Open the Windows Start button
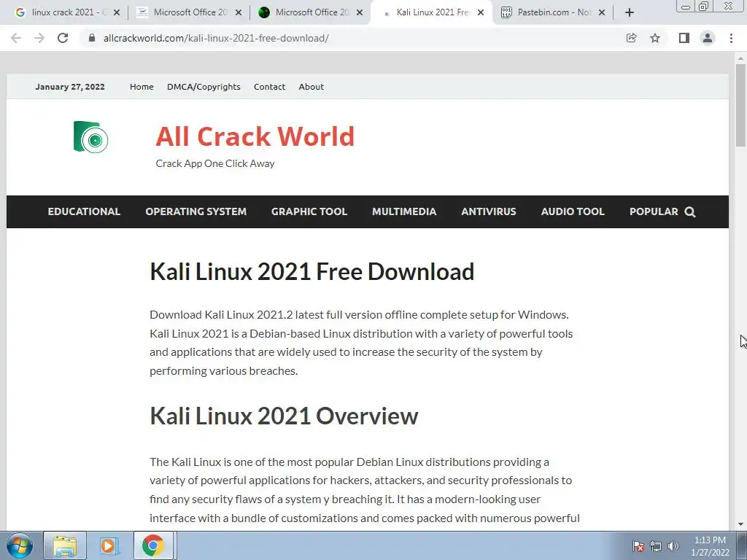747x560 pixels. (x=20, y=545)
